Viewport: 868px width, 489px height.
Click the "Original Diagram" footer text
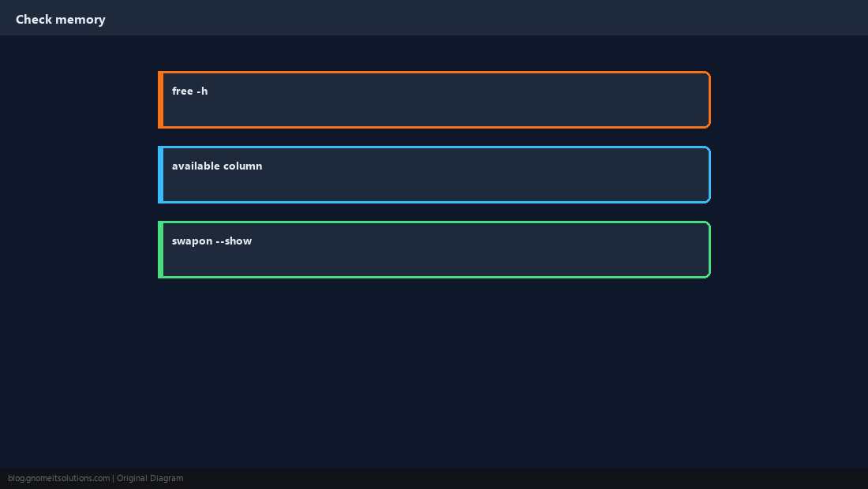[150, 479]
